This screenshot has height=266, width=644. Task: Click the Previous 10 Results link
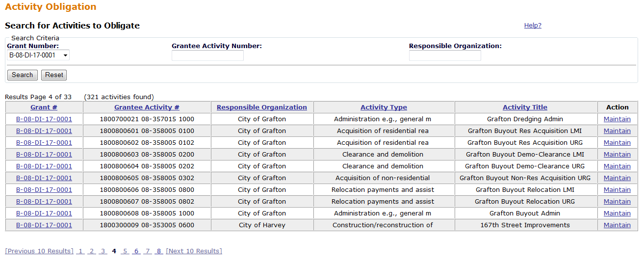[x=39, y=251]
